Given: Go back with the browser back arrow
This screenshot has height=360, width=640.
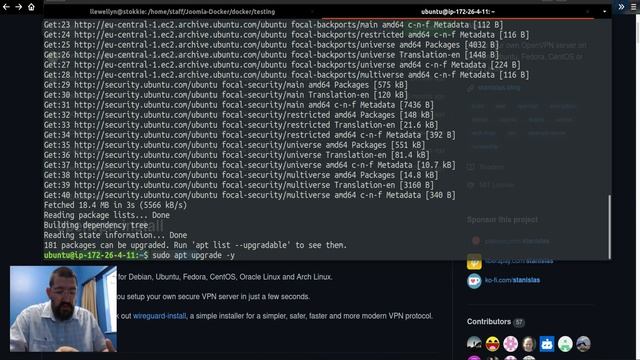Looking at the screenshot, I should 6,7.
